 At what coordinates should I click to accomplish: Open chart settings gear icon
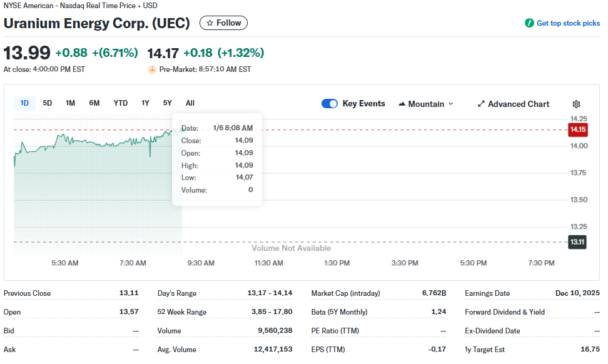click(576, 104)
